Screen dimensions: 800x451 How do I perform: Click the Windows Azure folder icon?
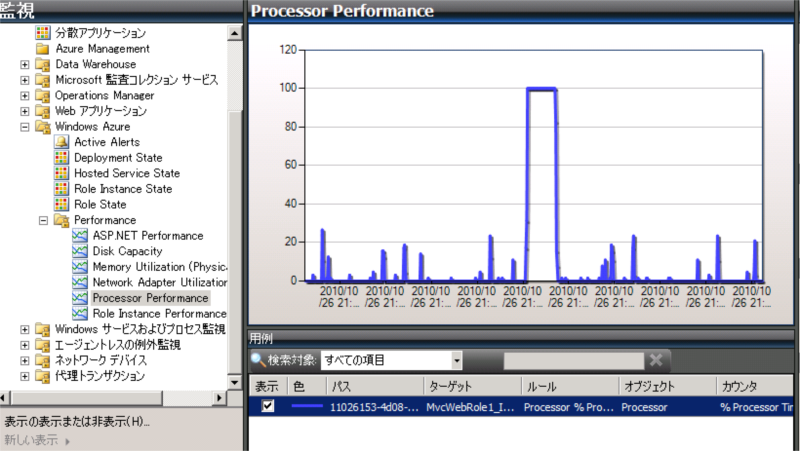43,127
